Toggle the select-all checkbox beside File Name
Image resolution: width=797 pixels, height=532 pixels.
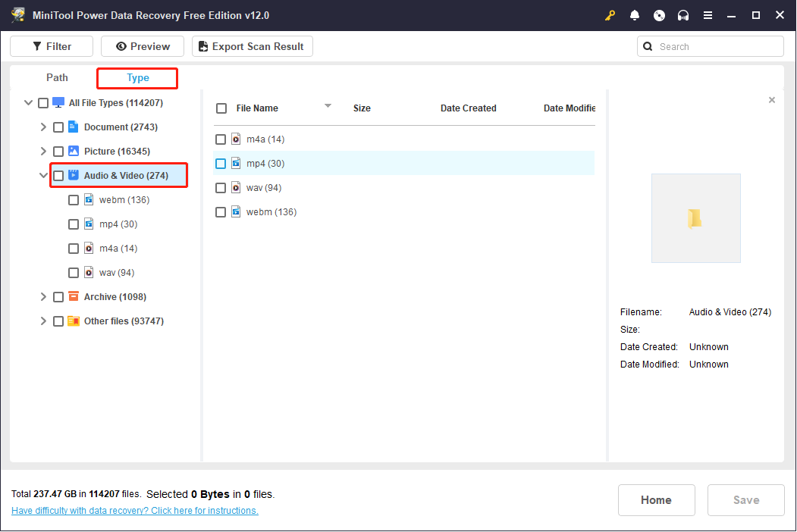point(221,108)
